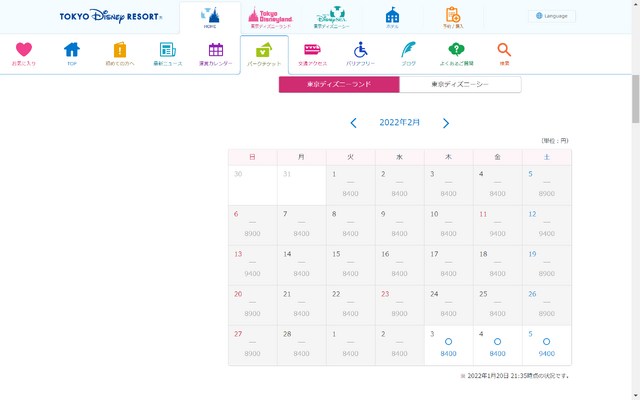Open the operating calendar icon
The height and width of the screenshot is (400, 640).
click(x=216, y=54)
